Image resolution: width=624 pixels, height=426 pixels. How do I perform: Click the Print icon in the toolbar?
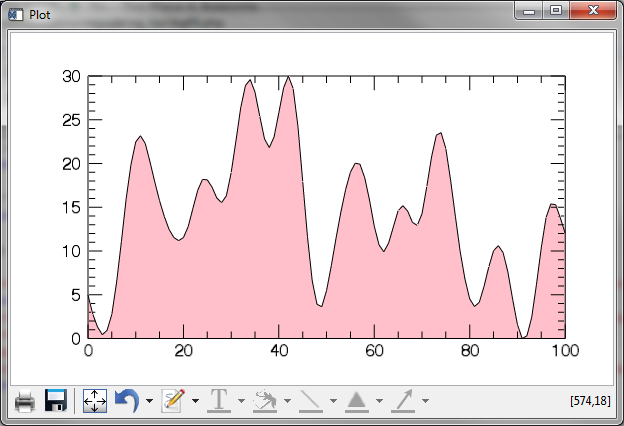coord(25,401)
